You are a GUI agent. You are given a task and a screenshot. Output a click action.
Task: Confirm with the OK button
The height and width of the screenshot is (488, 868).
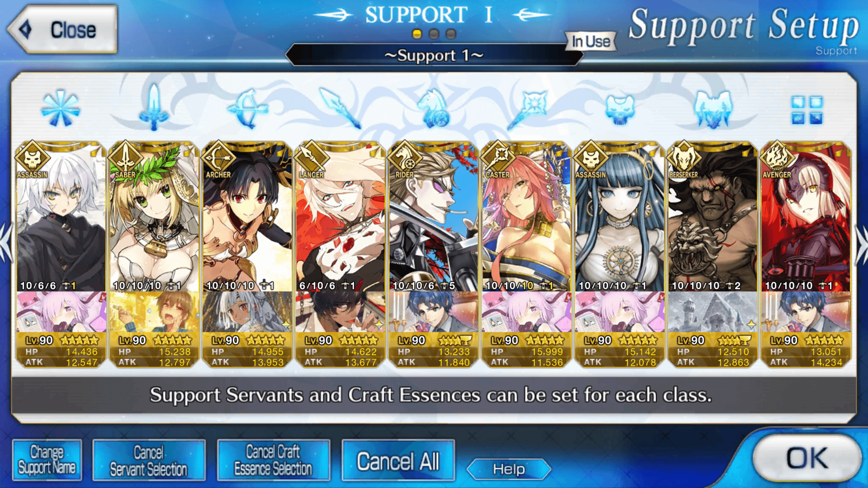tap(807, 458)
